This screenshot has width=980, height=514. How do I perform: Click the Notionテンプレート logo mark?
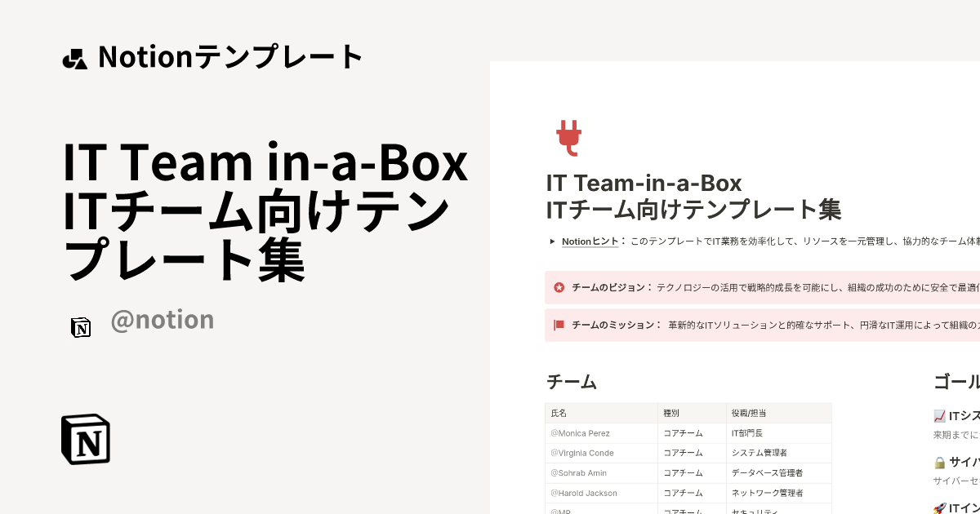tap(75, 56)
